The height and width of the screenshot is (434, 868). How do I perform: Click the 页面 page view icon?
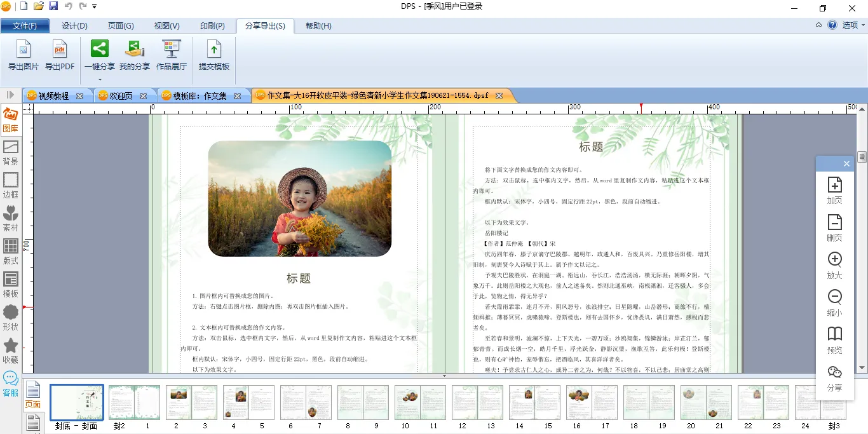click(x=32, y=395)
